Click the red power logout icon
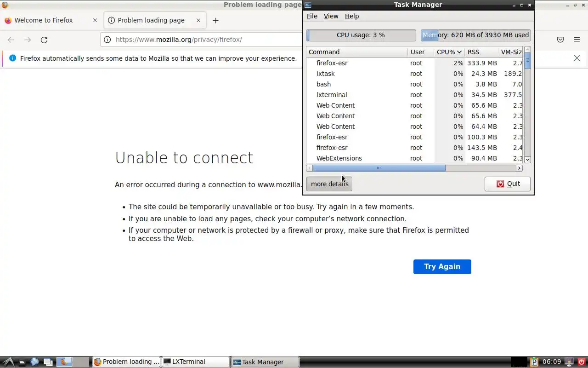 [582, 362]
